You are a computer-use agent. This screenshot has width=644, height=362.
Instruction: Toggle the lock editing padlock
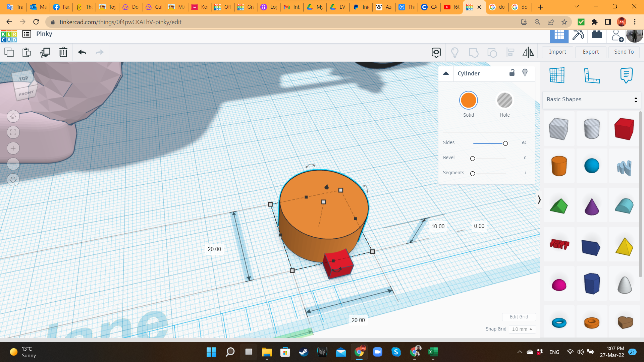point(512,73)
